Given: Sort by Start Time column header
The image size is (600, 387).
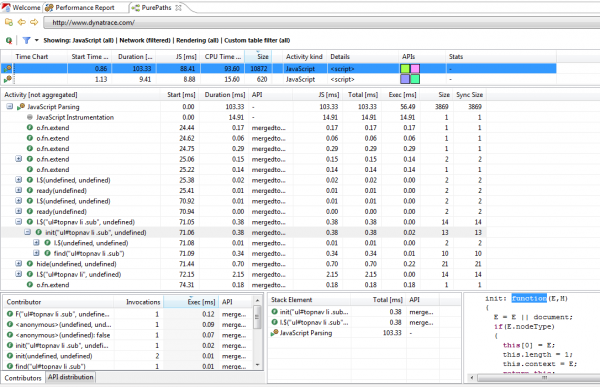Looking at the screenshot, I should click(90, 57).
